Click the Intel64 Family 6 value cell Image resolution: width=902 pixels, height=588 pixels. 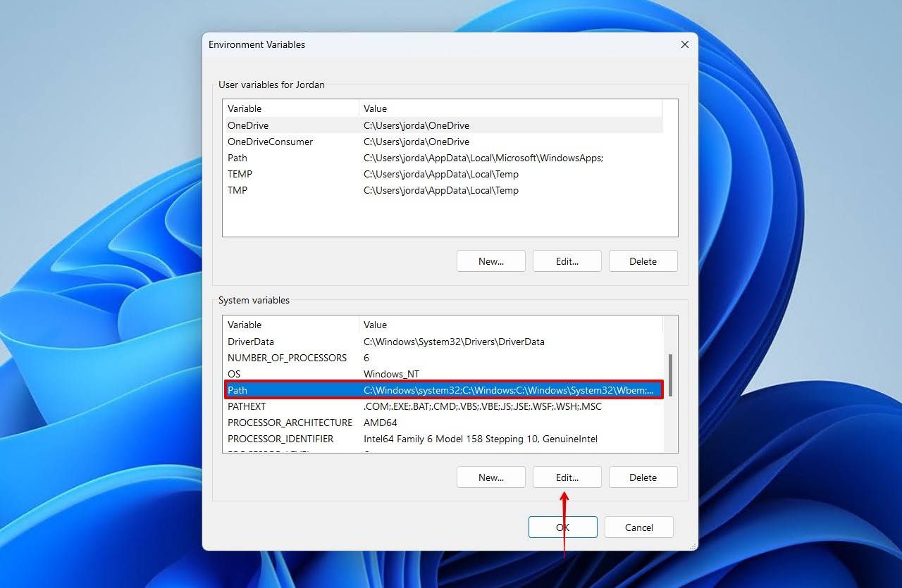pos(481,439)
